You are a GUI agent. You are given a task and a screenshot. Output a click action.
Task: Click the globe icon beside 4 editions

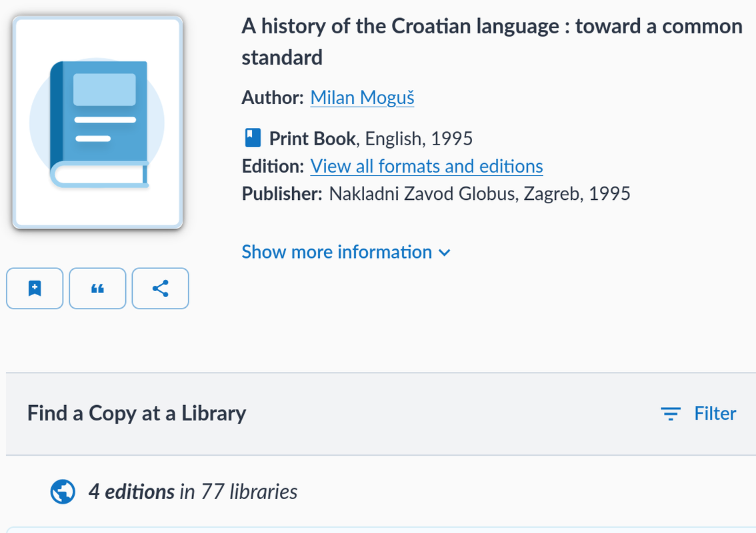pos(63,492)
